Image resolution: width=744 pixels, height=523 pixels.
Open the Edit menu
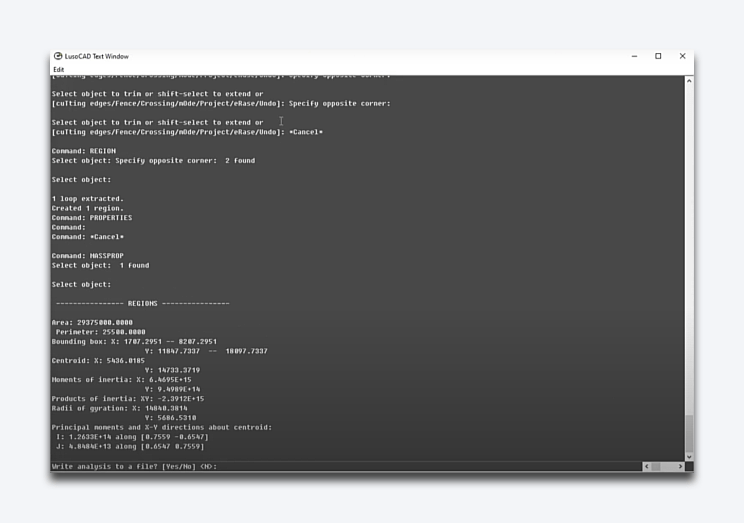pos(58,69)
